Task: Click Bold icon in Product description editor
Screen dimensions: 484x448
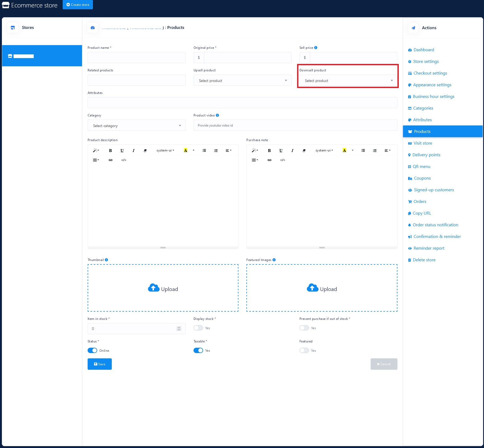Action: tap(110, 151)
